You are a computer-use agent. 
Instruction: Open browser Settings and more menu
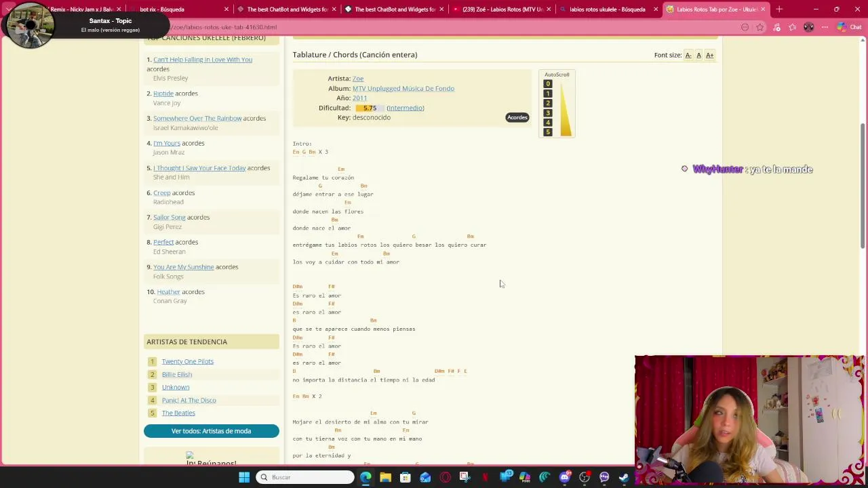tap(825, 27)
